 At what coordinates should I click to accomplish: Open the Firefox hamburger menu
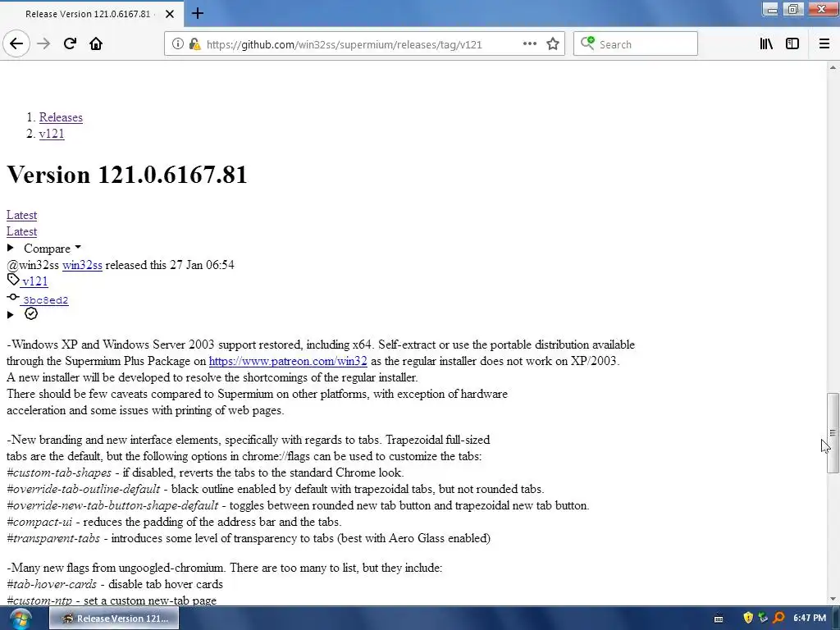824,44
